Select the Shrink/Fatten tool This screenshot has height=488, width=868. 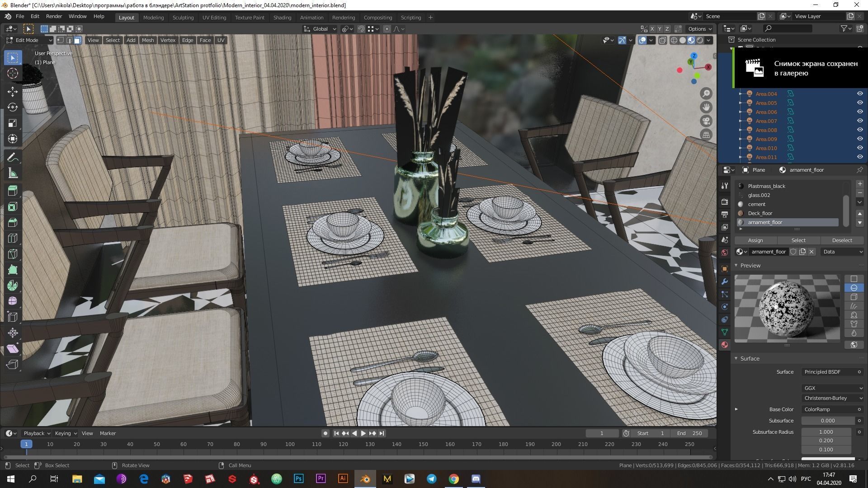(13, 333)
